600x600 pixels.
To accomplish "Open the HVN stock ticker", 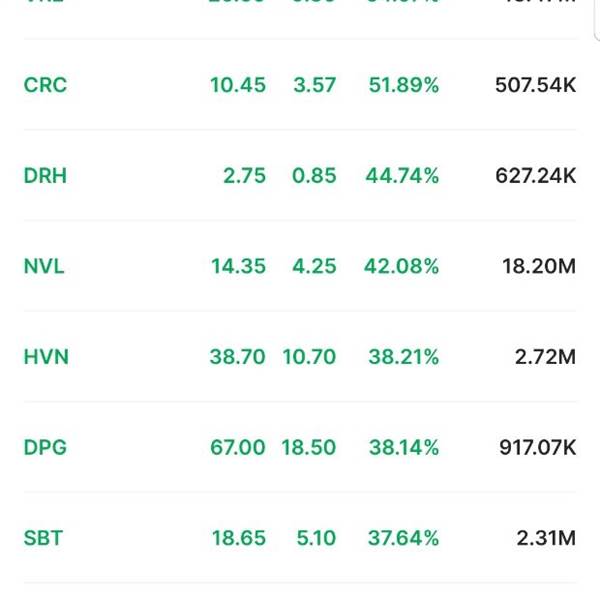I will [x=46, y=357].
